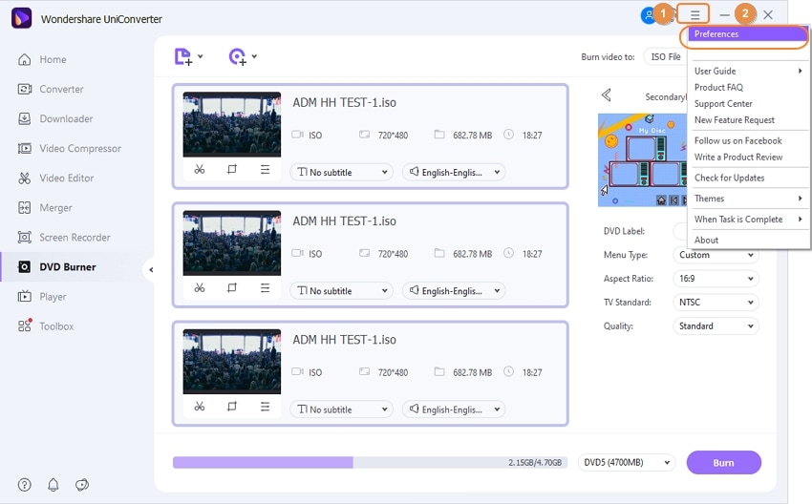Click Follow us on Facebook

[748, 140]
